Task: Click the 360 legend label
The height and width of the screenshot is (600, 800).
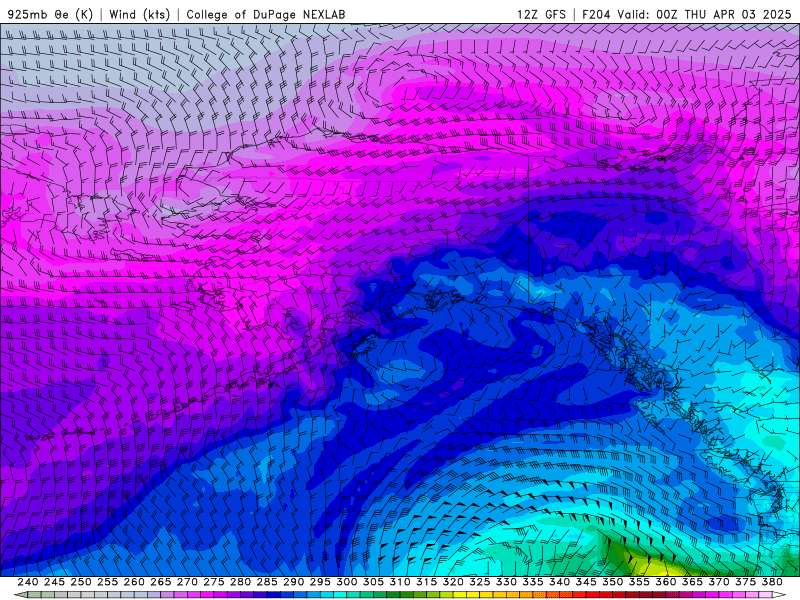Action: coord(666,582)
